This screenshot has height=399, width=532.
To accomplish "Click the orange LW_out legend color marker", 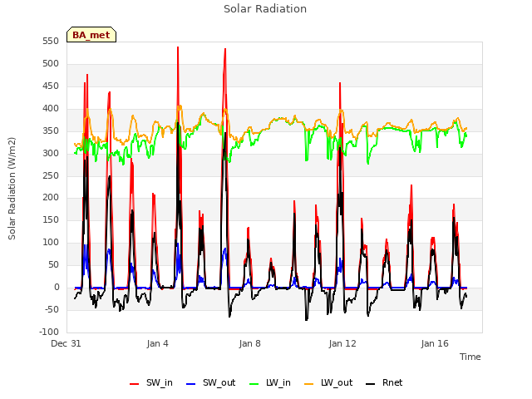I will (x=309, y=384).
